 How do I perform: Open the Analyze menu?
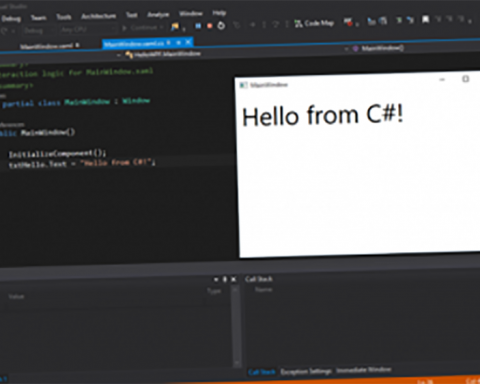[158, 14]
